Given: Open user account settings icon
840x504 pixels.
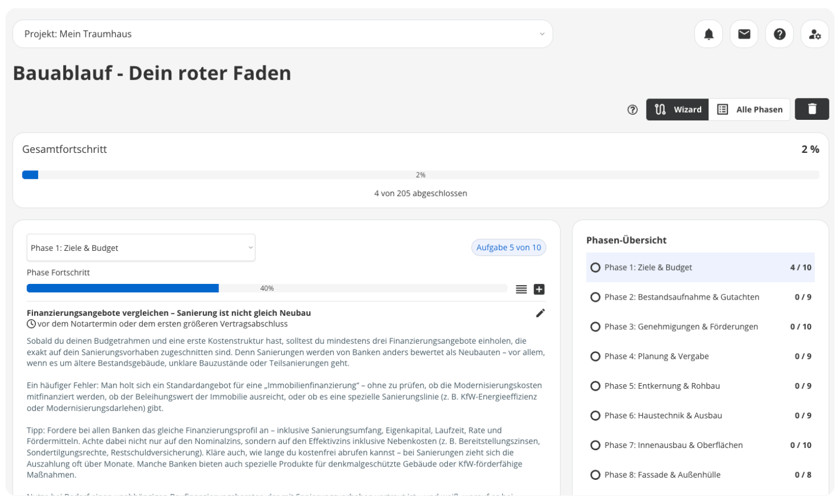Looking at the screenshot, I should (814, 34).
